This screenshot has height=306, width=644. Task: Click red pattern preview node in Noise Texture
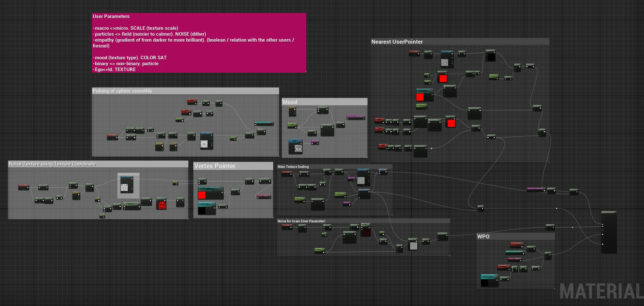[x=161, y=203]
